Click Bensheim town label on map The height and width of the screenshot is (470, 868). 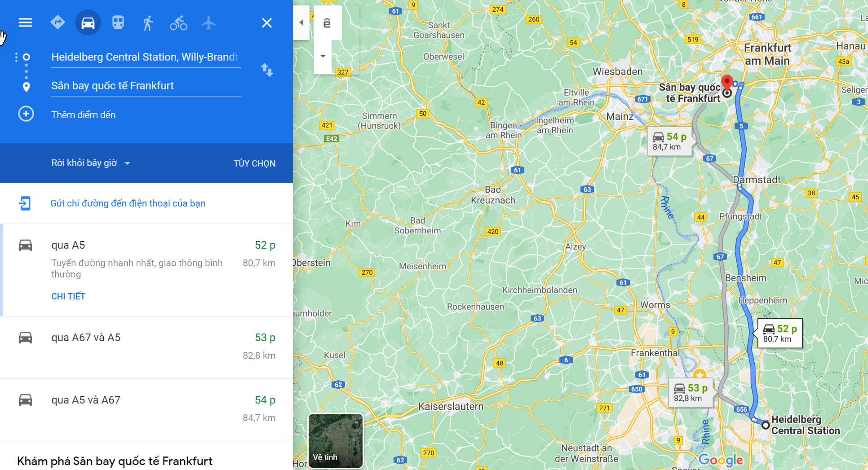tap(746, 278)
